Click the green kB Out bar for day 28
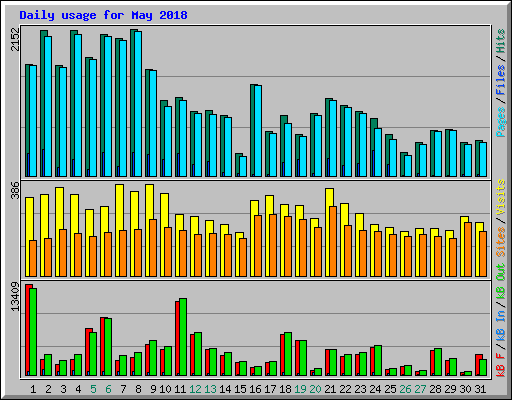The width and height of the screenshot is (512, 400). click(x=438, y=362)
